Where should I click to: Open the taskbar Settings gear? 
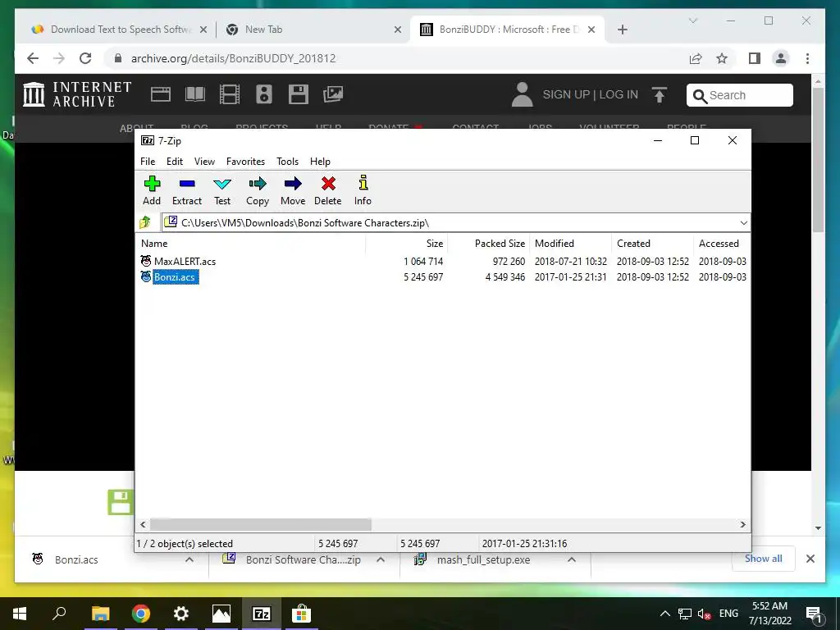181,614
